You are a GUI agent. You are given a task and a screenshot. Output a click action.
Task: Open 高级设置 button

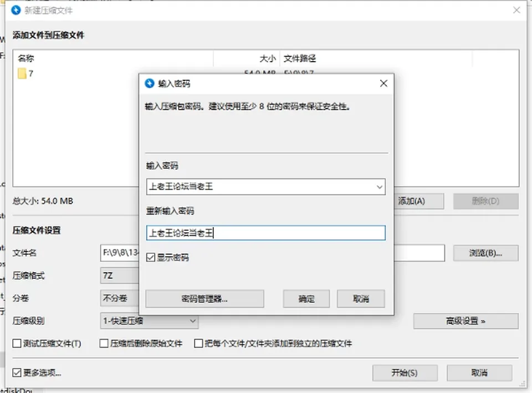pos(465,321)
